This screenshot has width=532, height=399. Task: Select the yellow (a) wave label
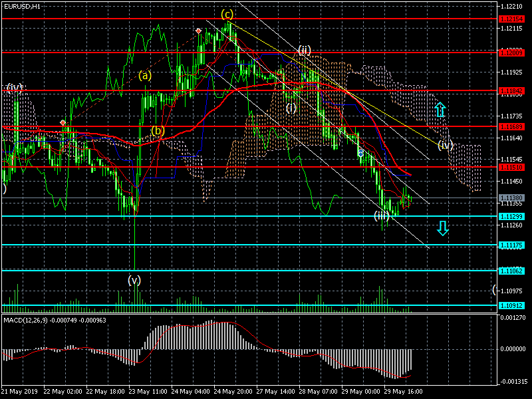(145, 75)
